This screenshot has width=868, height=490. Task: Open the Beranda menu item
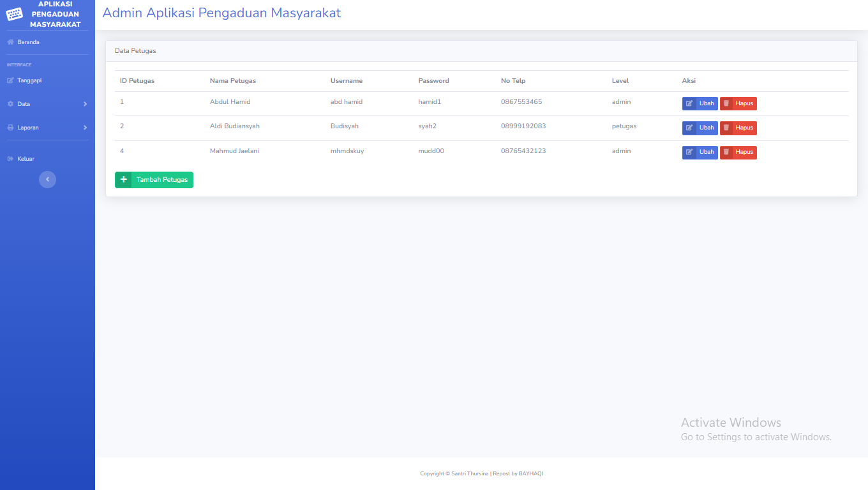tap(47, 42)
